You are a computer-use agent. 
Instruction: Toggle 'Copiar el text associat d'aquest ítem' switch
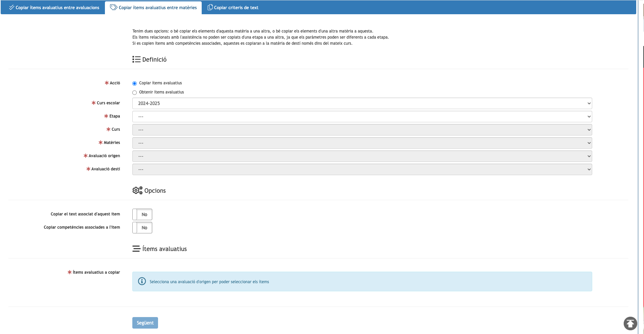[x=142, y=214]
